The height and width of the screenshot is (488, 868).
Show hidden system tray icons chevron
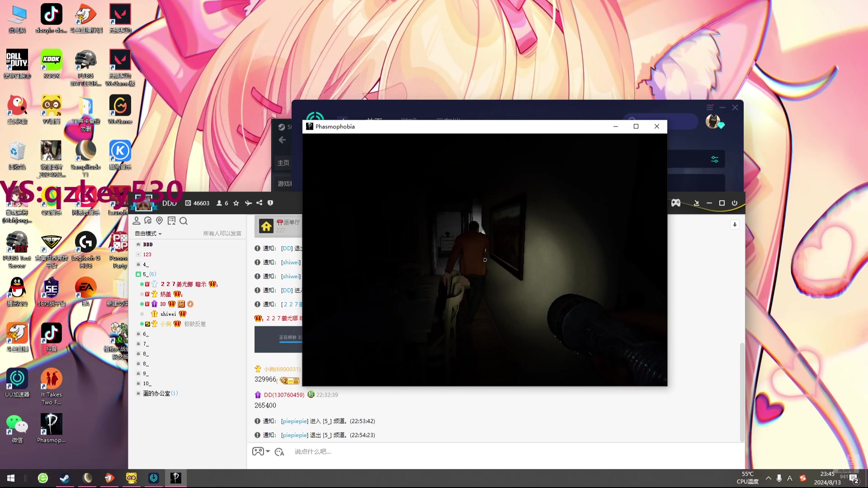point(768,478)
